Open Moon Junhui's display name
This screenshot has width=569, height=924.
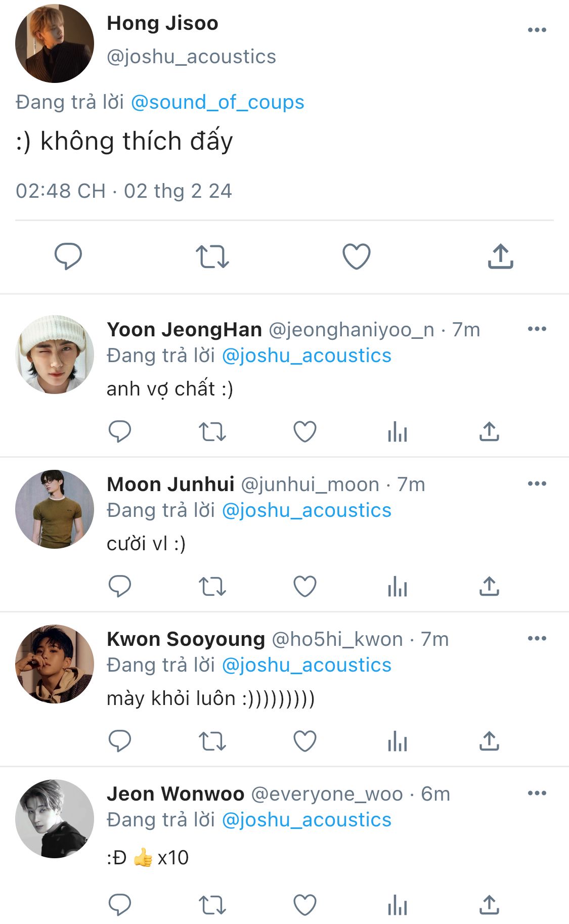coord(171,484)
